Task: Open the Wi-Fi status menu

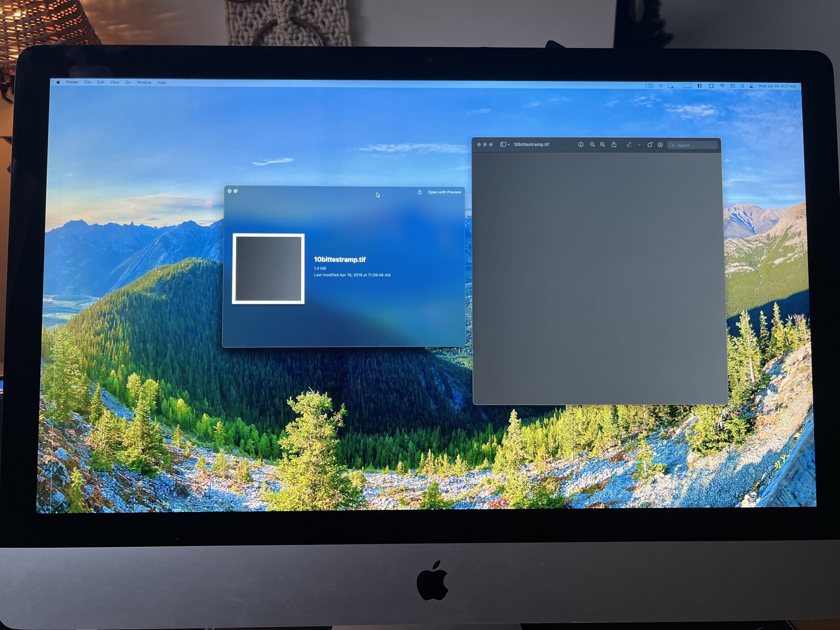Action: pos(722,86)
